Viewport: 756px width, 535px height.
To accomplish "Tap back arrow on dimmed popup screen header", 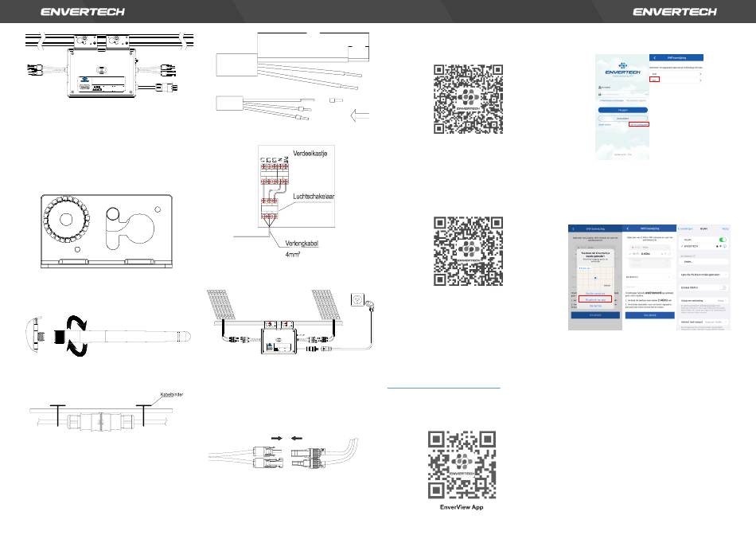I will point(573,228).
